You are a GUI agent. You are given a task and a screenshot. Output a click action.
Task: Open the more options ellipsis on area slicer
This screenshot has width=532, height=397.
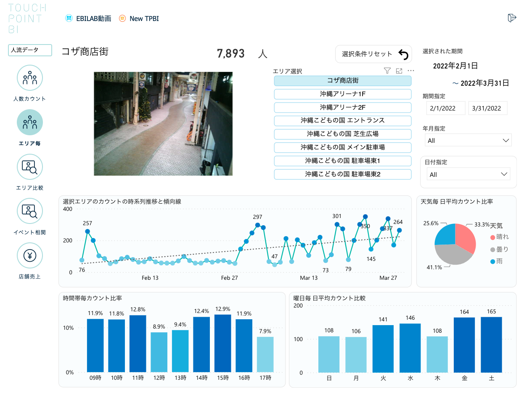[411, 71]
